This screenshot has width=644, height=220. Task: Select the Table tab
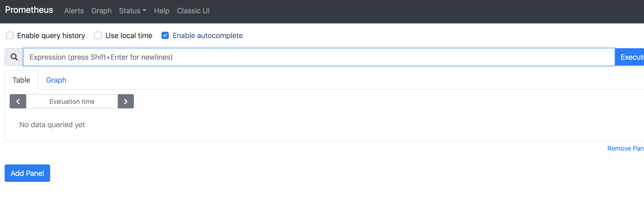coord(21,80)
